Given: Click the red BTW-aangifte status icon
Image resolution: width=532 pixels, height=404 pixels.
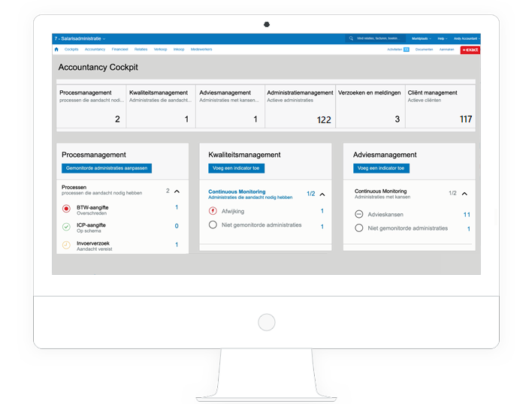Looking at the screenshot, I should coord(66,209).
